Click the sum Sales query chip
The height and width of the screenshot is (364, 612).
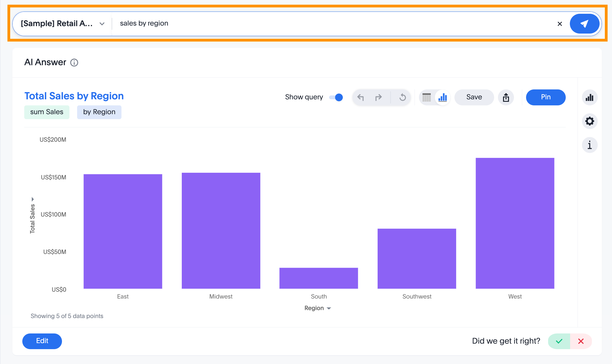point(47,112)
